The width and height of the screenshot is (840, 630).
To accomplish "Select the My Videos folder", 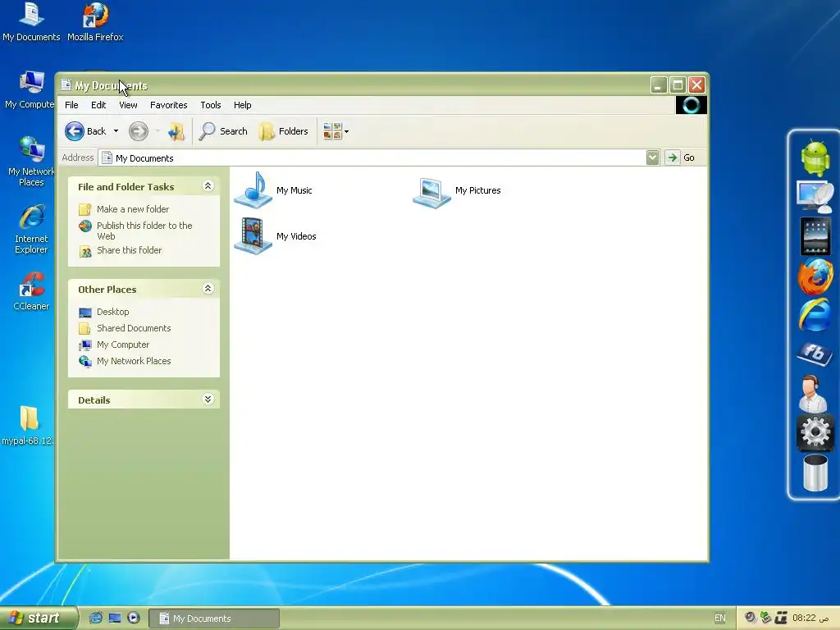I will [276, 236].
